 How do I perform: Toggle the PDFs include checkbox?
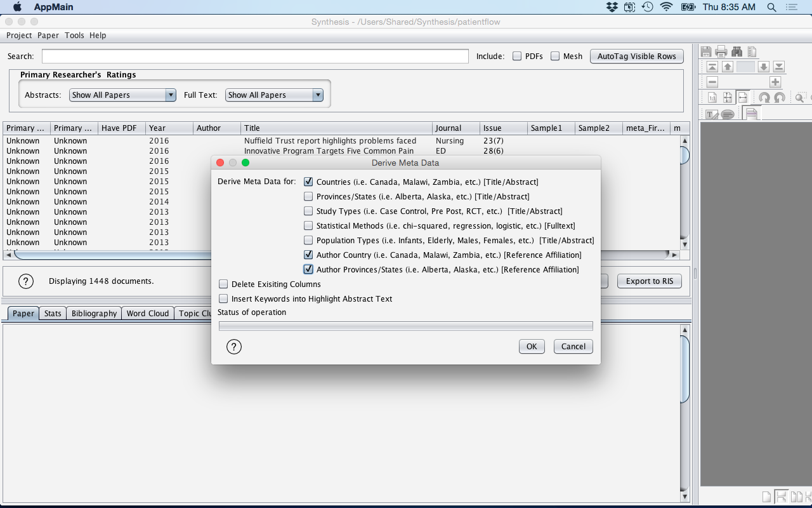point(517,57)
